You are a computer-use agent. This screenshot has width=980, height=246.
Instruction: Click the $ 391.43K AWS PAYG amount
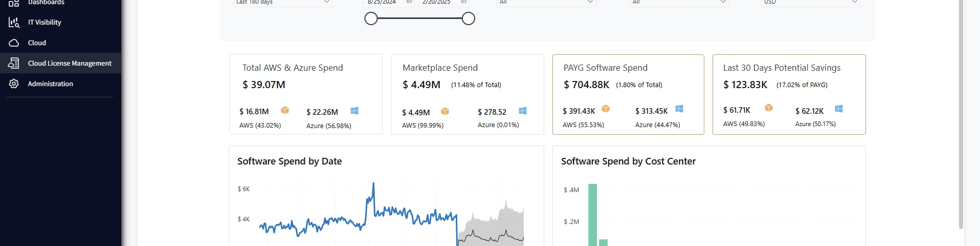tap(579, 111)
